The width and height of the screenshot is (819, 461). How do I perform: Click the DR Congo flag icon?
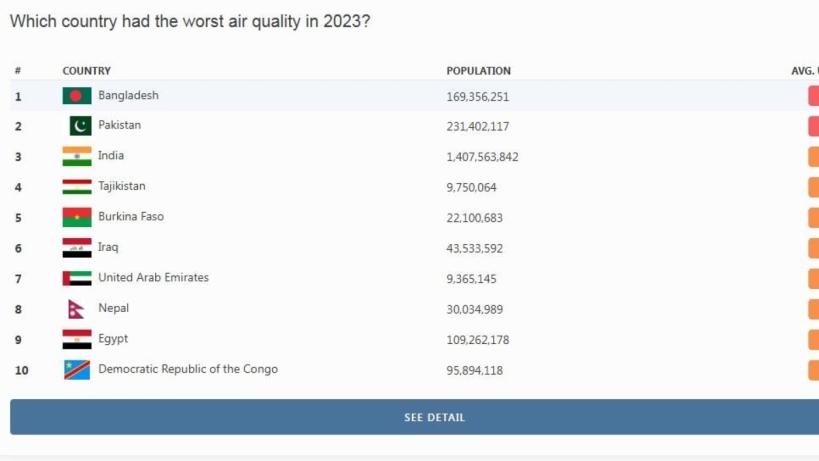(77, 370)
